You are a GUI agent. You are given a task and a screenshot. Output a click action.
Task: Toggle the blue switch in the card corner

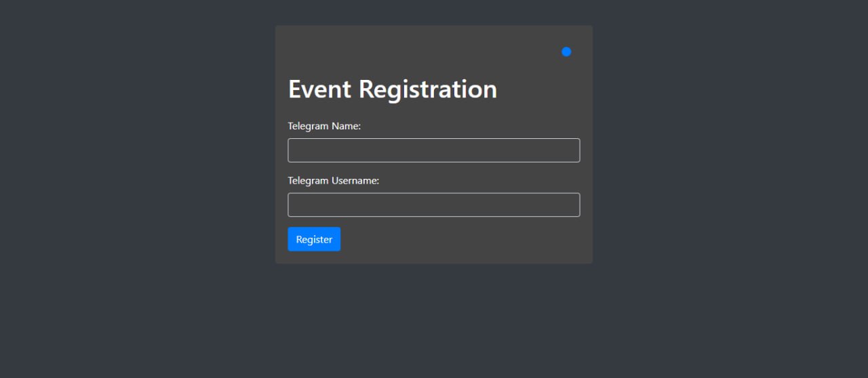point(566,52)
